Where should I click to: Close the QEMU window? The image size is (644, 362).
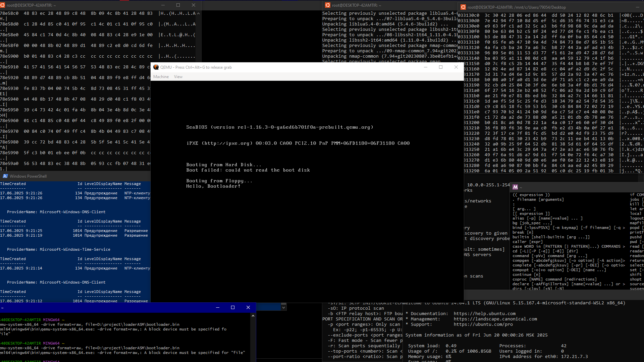coord(456,67)
